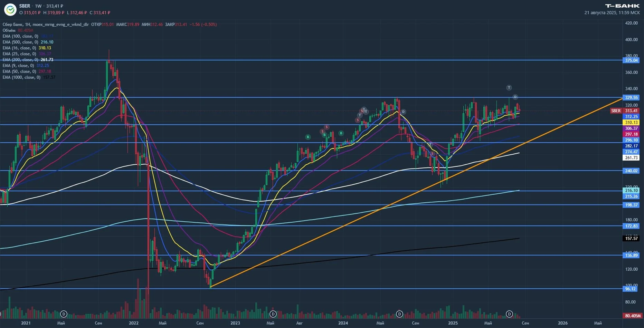Click the D marker beside the 2024 peak

click(x=403, y=112)
